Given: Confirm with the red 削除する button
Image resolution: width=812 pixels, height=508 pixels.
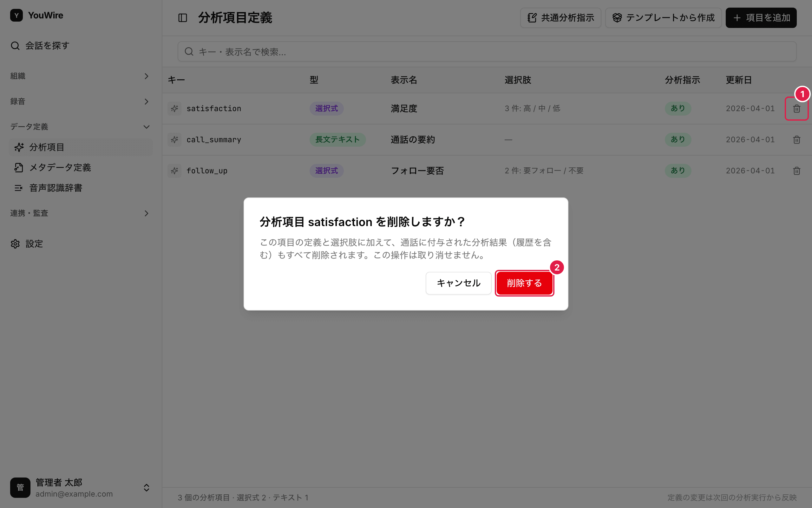Looking at the screenshot, I should point(524,283).
